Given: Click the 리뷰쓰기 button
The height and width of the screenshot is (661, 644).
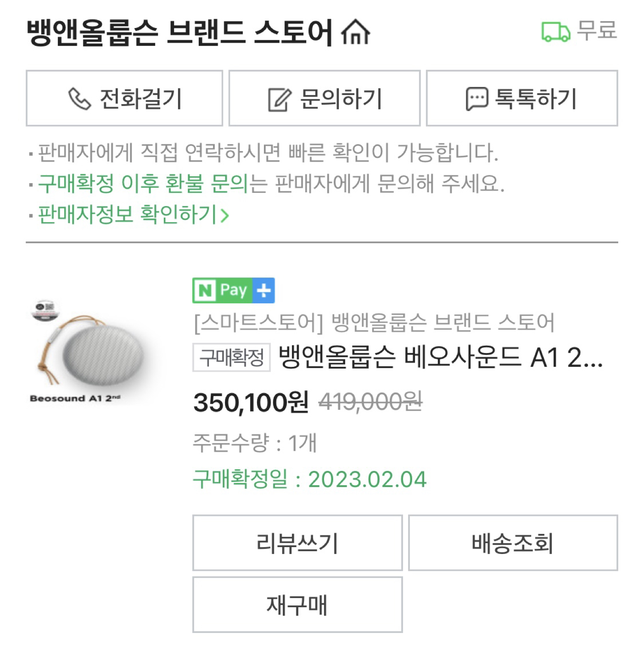Looking at the screenshot, I should (297, 543).
